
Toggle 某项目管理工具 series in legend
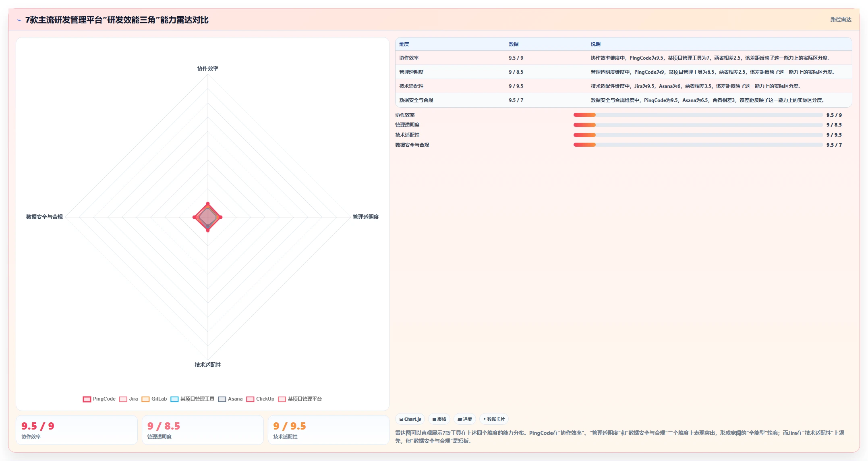(193, 399)
